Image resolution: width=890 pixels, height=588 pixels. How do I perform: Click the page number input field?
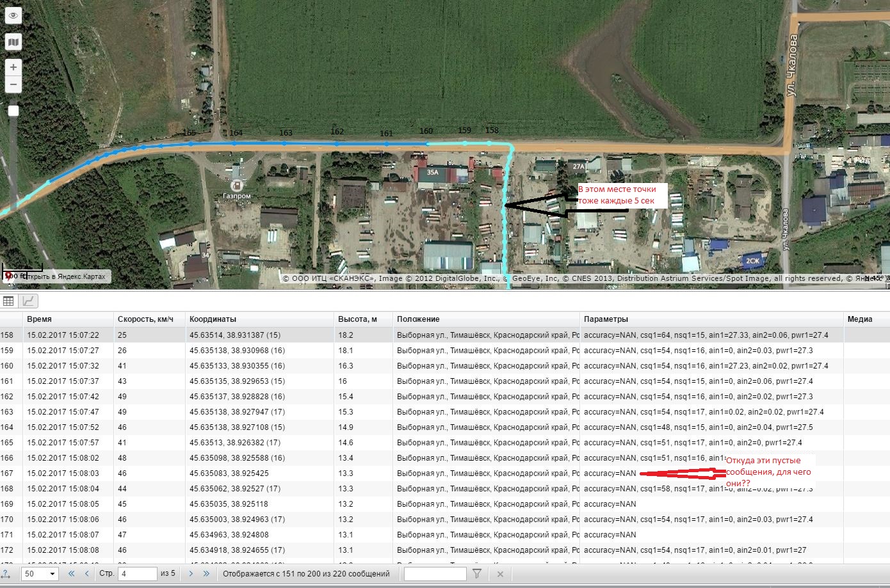click(138, 574)
